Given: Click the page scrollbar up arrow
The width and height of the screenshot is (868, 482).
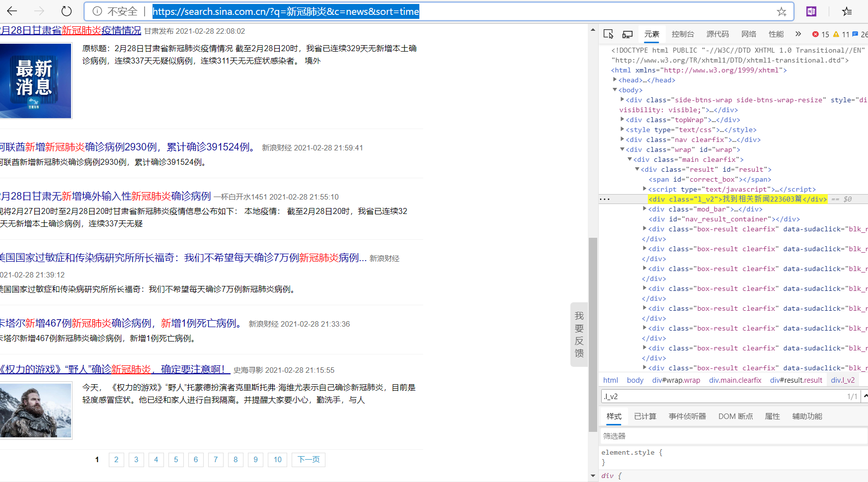Looking at the screenshot, I should tap(593, 30).
